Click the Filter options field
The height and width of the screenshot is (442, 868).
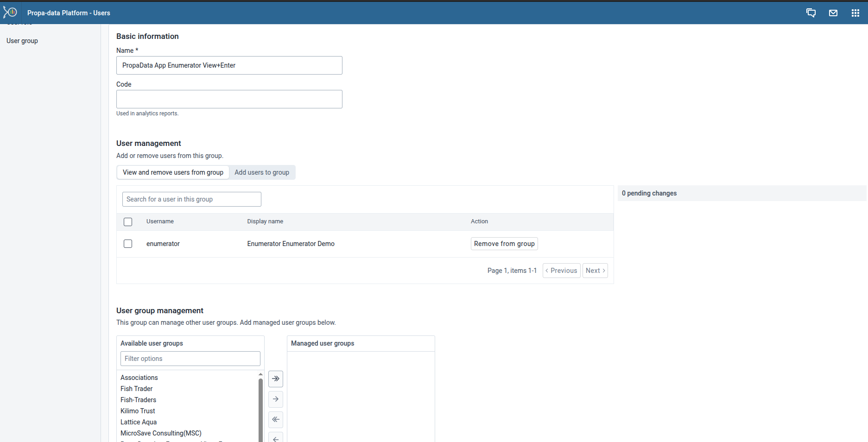(190, 358)
